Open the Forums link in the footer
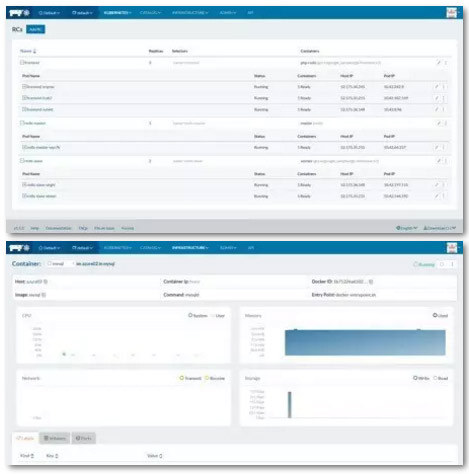 click(128, 228)
